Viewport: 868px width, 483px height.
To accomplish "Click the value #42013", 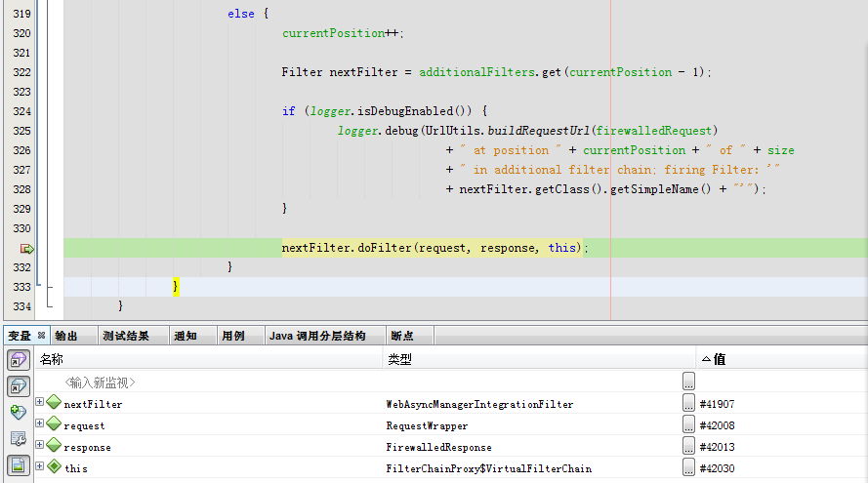I will pos(717,447).
